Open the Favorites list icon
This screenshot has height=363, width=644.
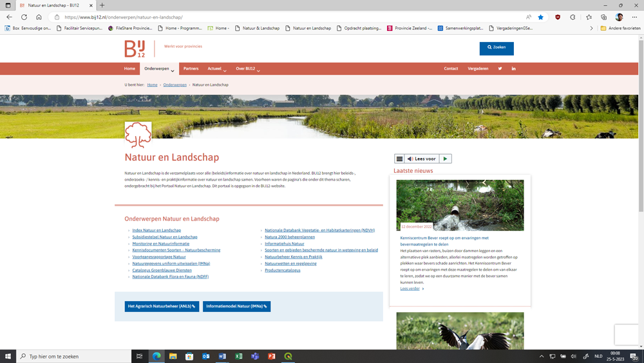point(589,17)
